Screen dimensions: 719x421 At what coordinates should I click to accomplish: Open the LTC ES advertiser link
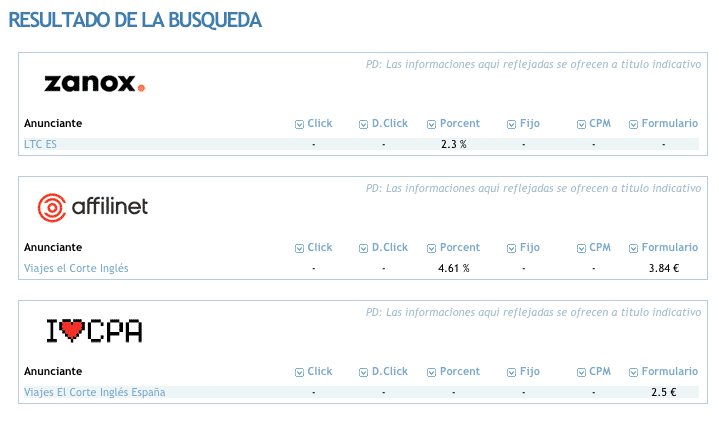[x=40, y=144]
